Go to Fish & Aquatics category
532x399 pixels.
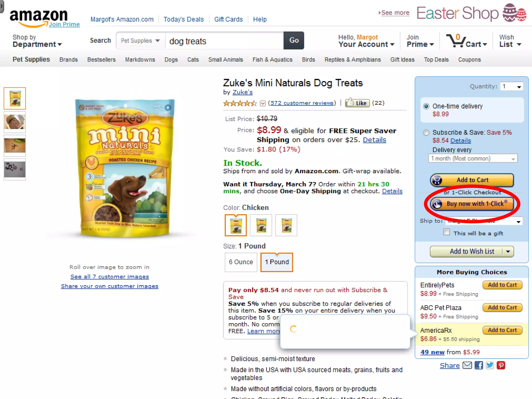(x=272, y=59)
